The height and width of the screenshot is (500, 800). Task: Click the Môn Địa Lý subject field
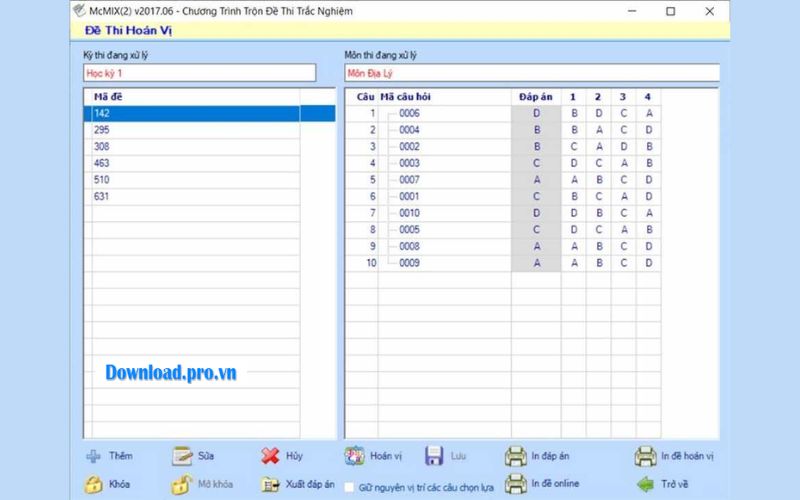tap(530, 74)
